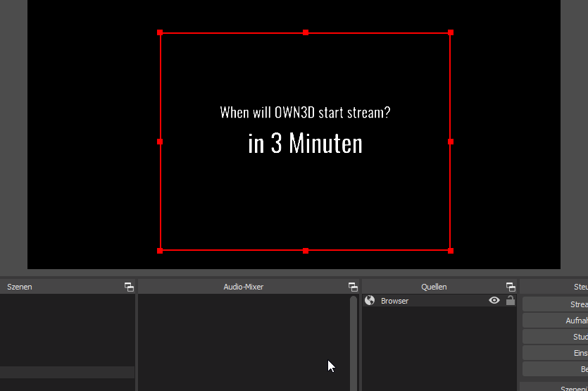The height and width of the screenshot is (391, 588).
Task: Lock the Browser source with padlock
Action: (511, 301)
